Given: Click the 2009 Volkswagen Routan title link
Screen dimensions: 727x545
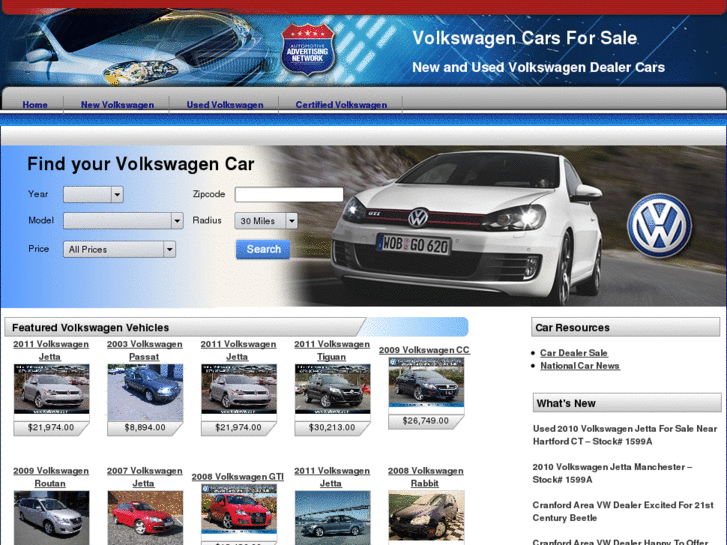Looking at the screenshot, I should pyautogui.click(x=51, y=477).
